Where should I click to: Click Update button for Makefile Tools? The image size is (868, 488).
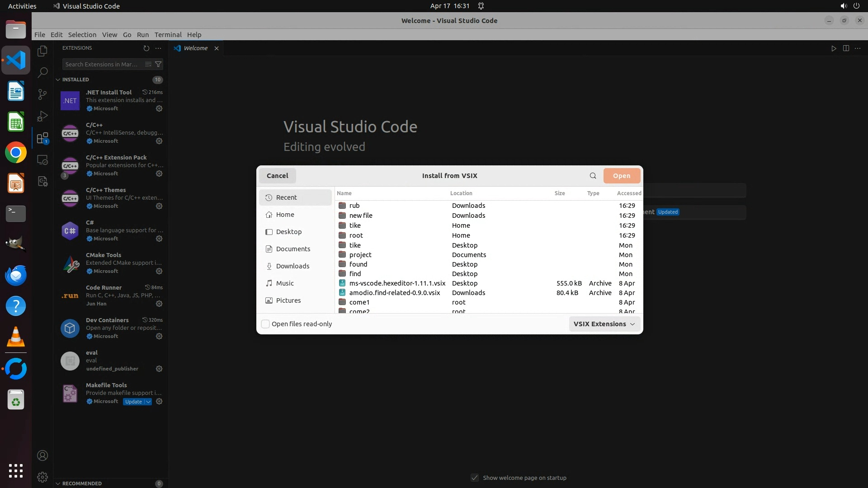(133, 402)
